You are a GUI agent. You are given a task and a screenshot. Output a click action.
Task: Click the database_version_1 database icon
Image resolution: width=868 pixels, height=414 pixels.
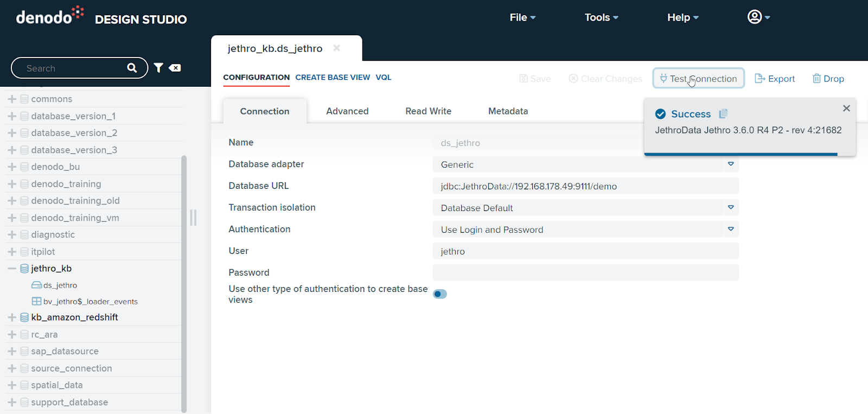pyautogui.click(x=24, y=116)
